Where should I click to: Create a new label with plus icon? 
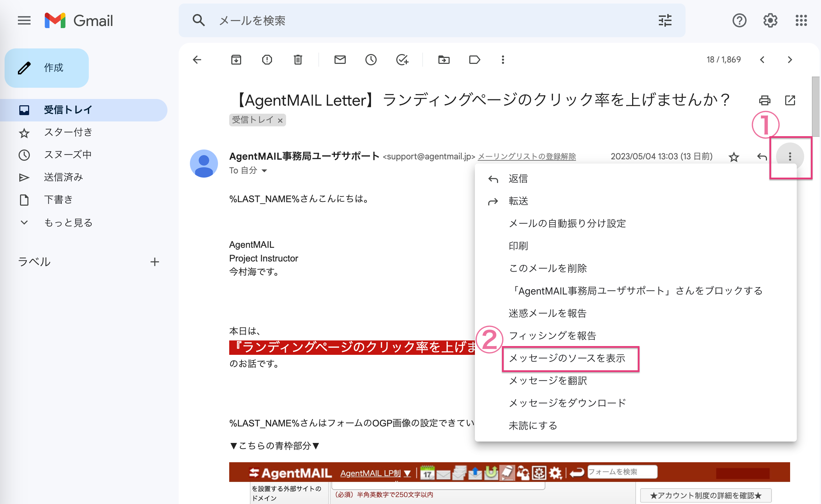click(154, 262)
